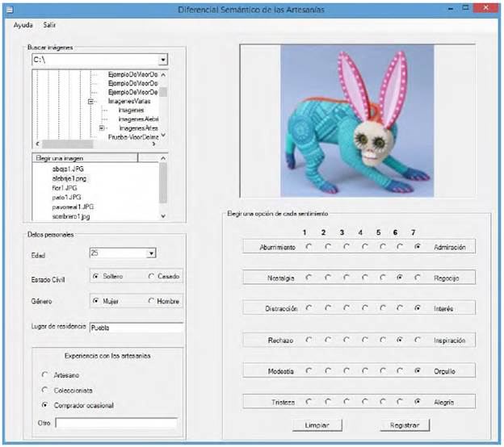This screenshot has height=447, width=504.
Task: Select the Casado radio button
Action: (153, 277)
